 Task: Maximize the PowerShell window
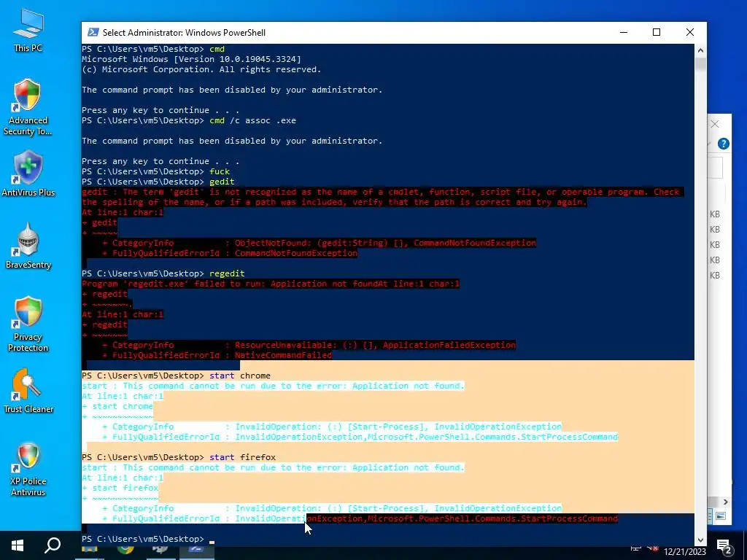point(657,32)
